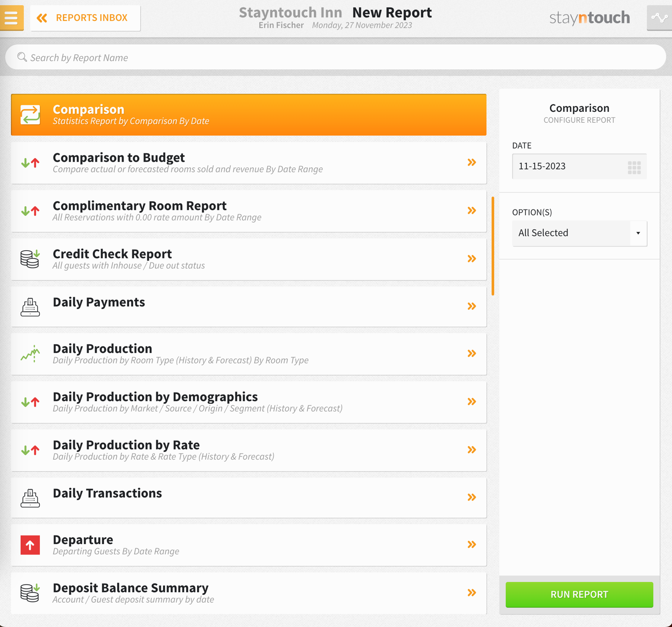Click 'Account / Guest deposit summary by date' text
This screenshot has height=627, width=672.
pyautogui.click(x=133, y=599)
